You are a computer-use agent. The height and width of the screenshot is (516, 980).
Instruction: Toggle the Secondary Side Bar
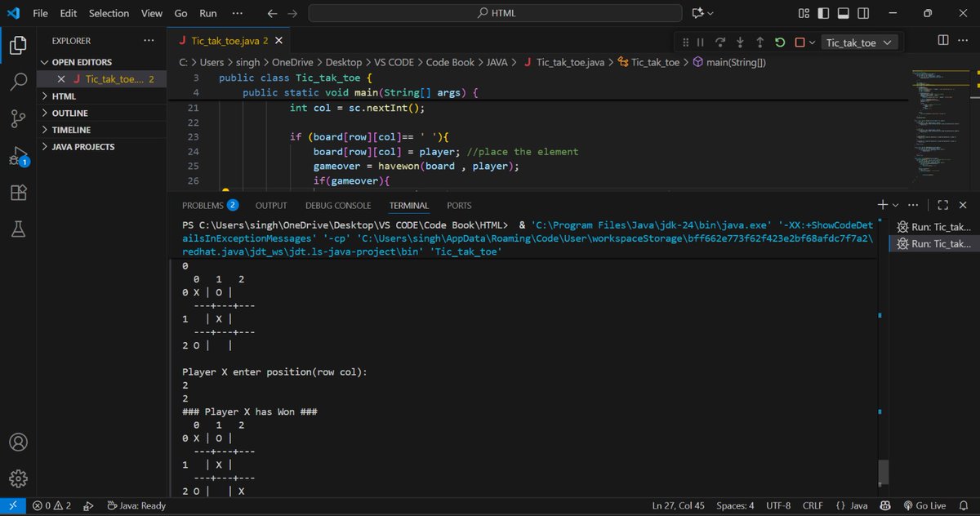[864, 13]
